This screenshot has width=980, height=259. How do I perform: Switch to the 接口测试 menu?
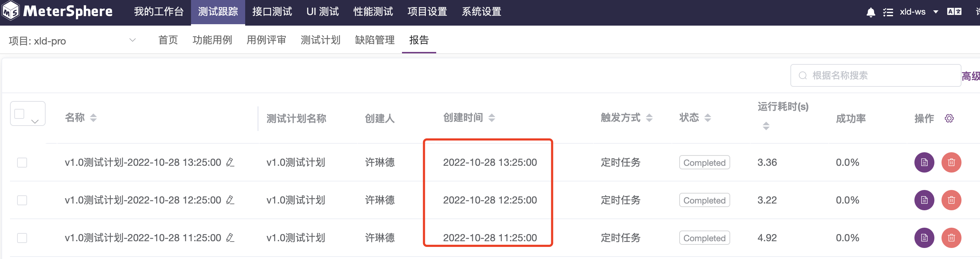tap(272, 12)
